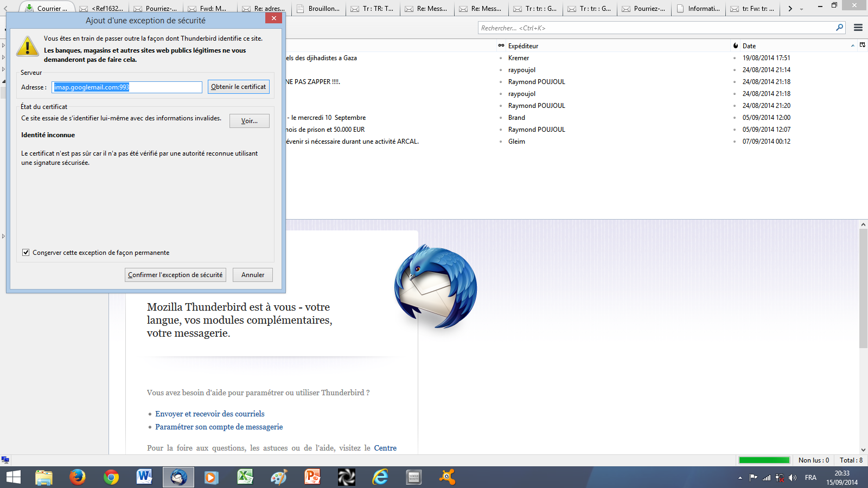Screen dimensions: 868x488
Task: Toggle read status dot for Kremer message
Action: (501, 58)
